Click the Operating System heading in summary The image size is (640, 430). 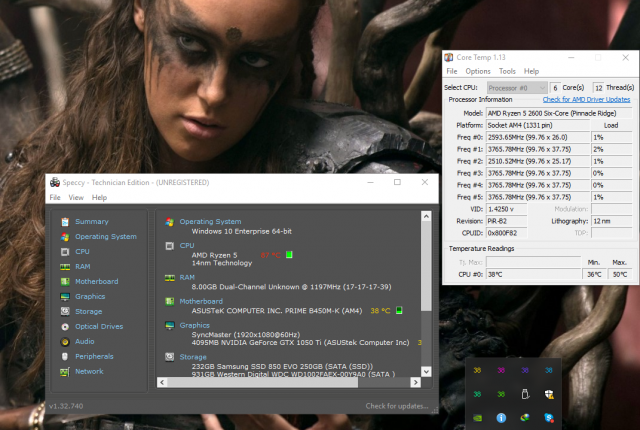click(209, 221)
